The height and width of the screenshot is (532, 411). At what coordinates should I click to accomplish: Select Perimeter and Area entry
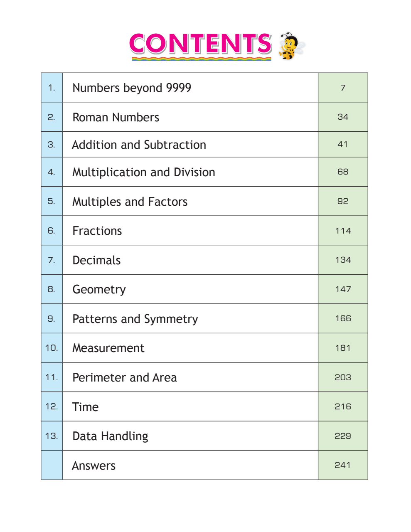[125, 377]
